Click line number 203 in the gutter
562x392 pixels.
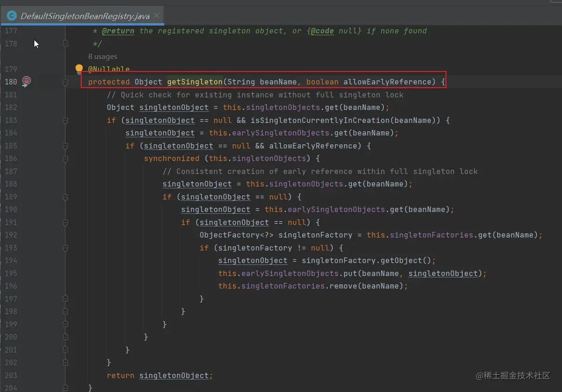[10, 375]
